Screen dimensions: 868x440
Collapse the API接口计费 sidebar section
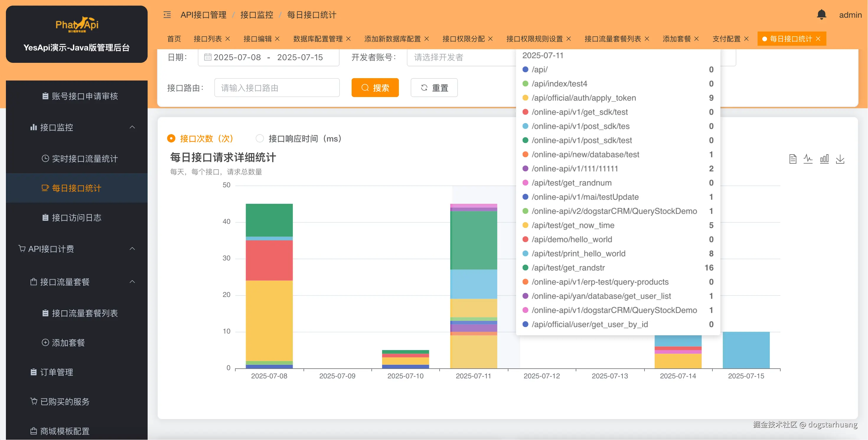coord(132,249)
